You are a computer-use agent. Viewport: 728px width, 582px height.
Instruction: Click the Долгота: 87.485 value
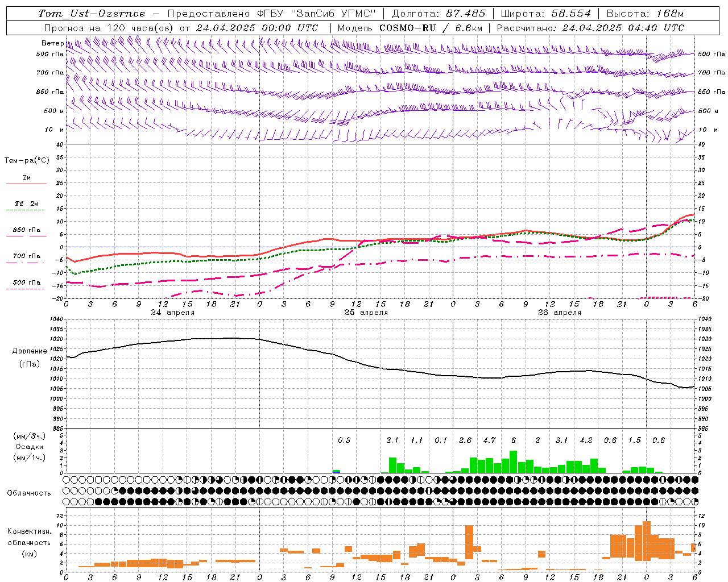coord(439,14)
